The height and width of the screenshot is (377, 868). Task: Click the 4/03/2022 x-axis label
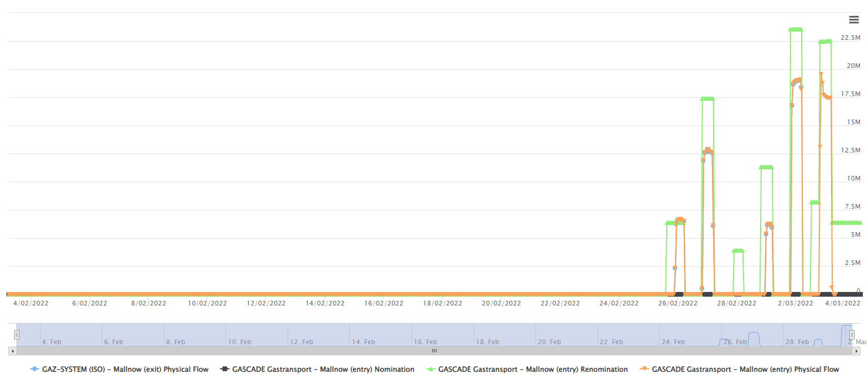pos(842,303)
